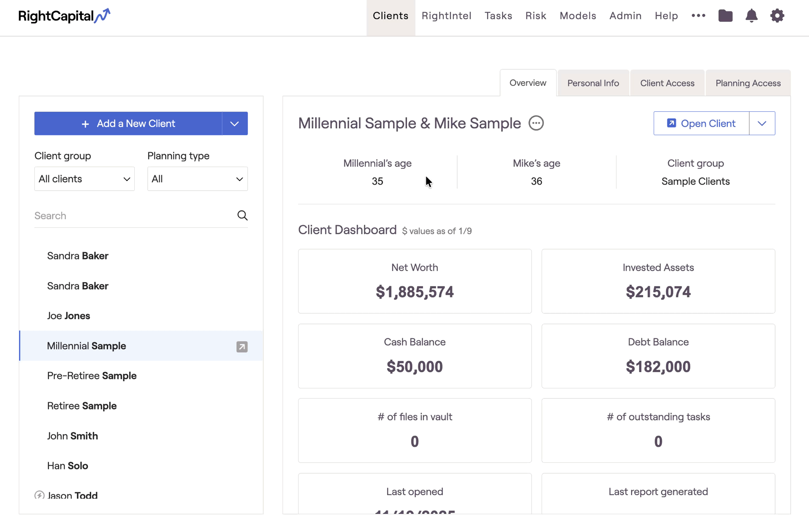Select Pre-Retiree Sample in client list

point(92,376)
